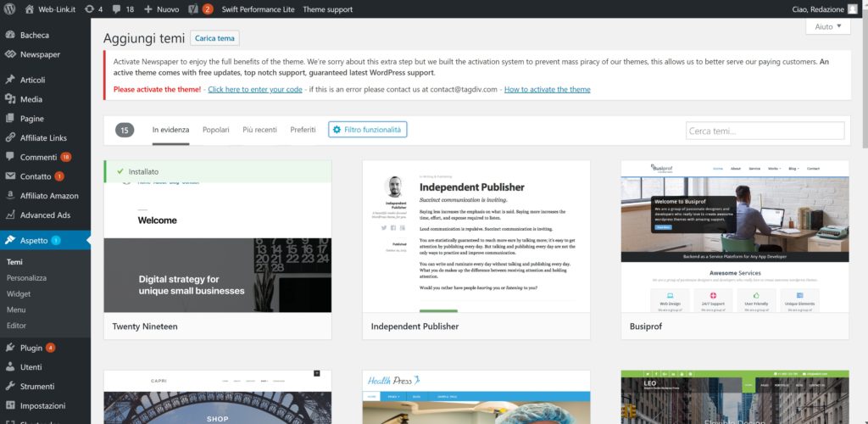The width and height of the screenshot is (868, 424).
Task: Click the user avatar next to Ciao, Redazione
Action: point(853,8)
